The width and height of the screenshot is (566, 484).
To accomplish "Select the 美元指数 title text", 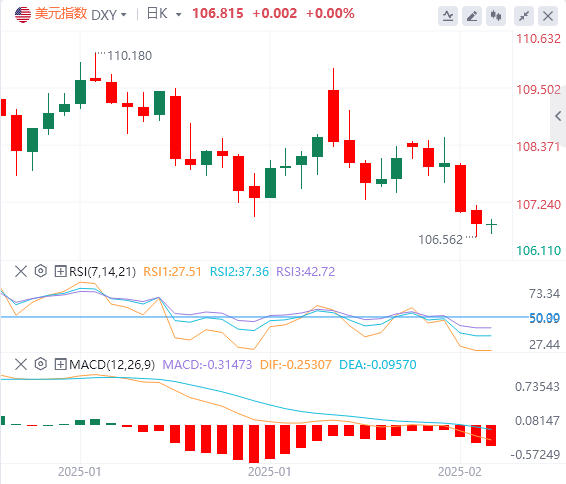I will 61,14.
